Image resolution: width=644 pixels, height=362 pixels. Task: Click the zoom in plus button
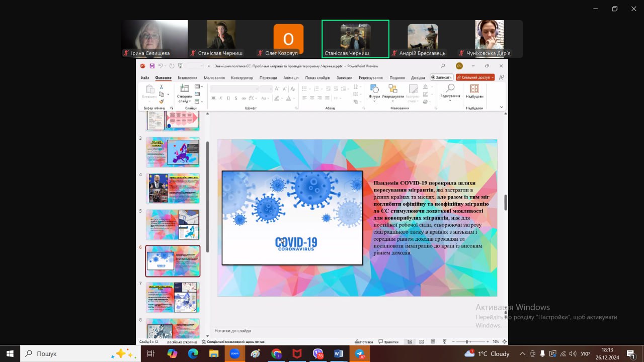pyautogui.click(x=488, y=342)
